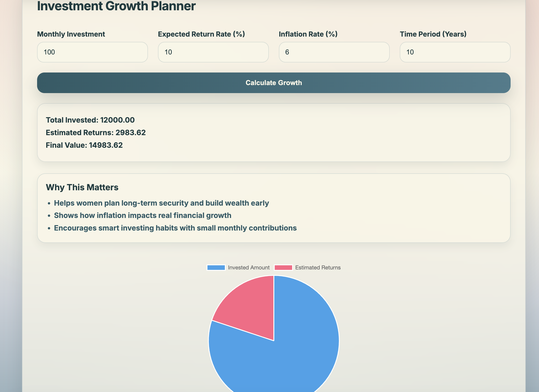Click the inflation impacts bullet point

point(143,215)
